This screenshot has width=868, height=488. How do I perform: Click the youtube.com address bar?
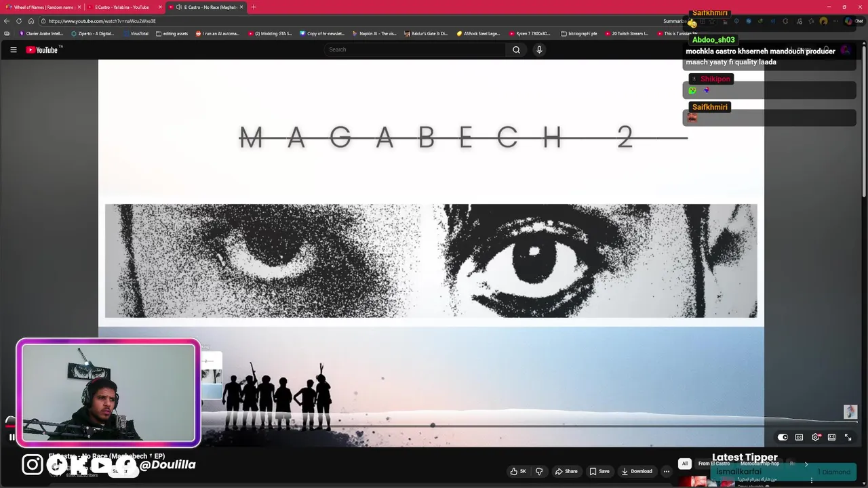pos(353,21)
